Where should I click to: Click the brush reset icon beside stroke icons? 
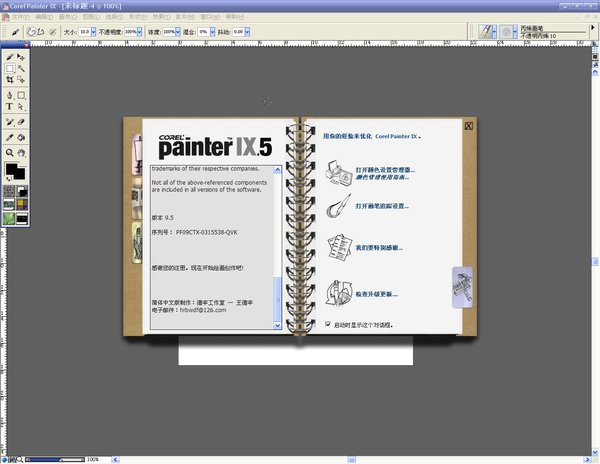pos(53,32)
